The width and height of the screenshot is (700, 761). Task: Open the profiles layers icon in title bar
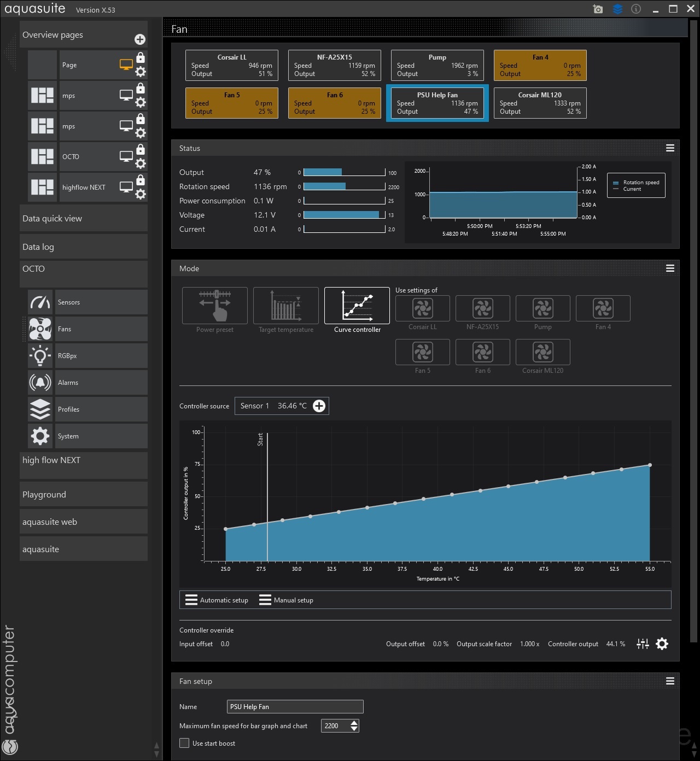click(617, 9)
